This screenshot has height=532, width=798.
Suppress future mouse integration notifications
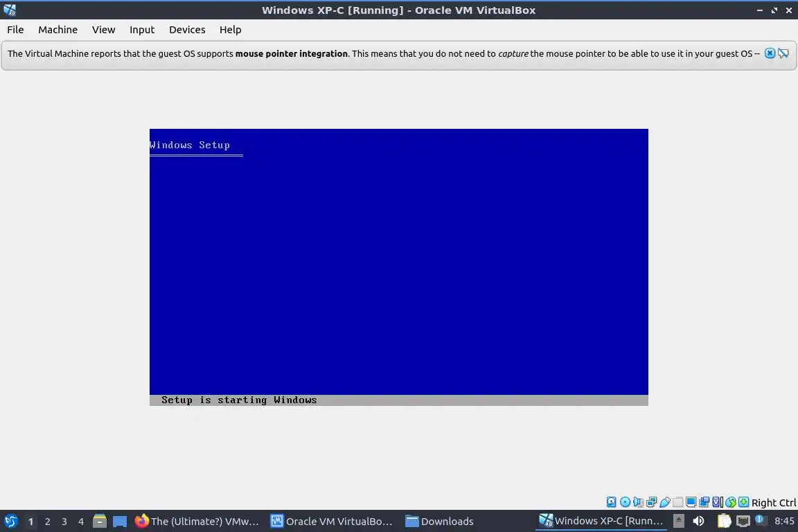(x=783, y=53)
